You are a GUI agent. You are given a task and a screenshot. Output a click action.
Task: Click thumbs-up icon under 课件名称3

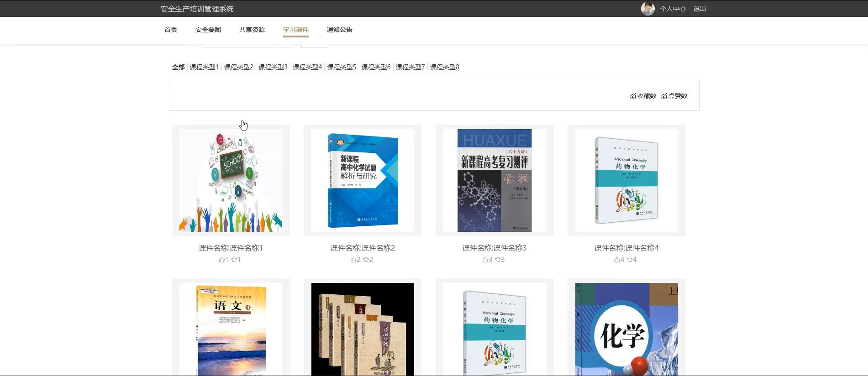point(485,260)
